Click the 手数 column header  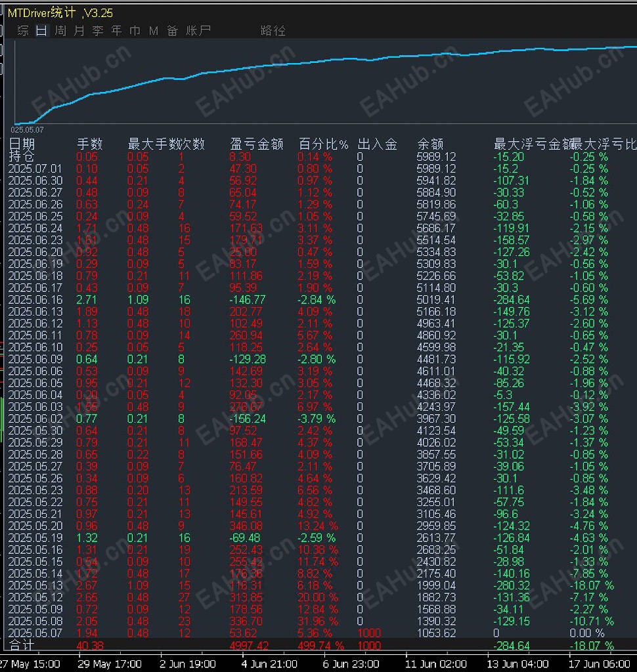click(x=90, y=144)
